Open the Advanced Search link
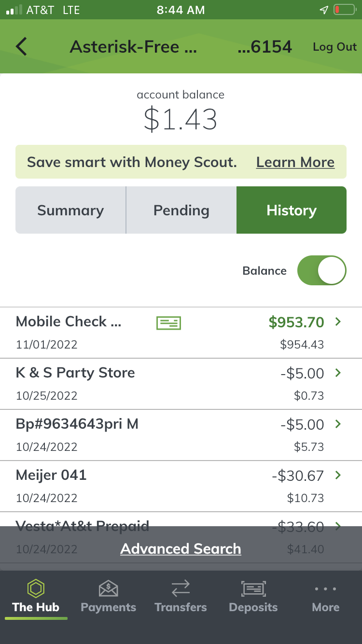Screen dimensions: 362x644 tap(181, 549)
